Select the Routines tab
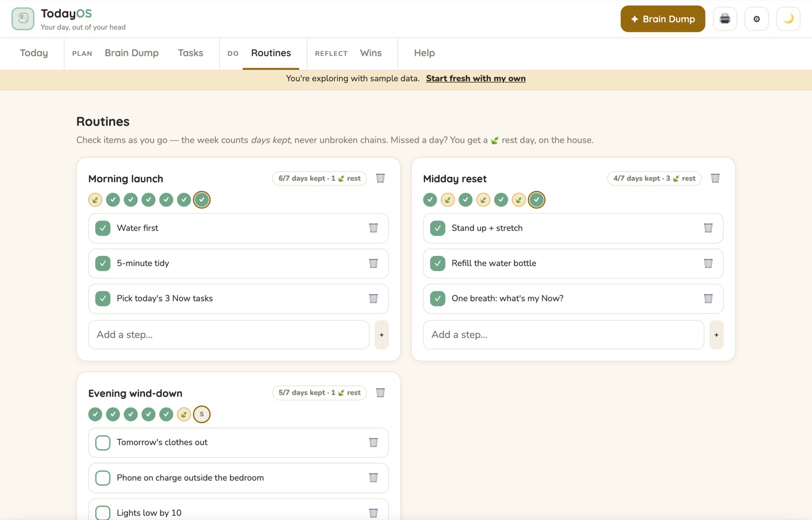 click(271, 53)
